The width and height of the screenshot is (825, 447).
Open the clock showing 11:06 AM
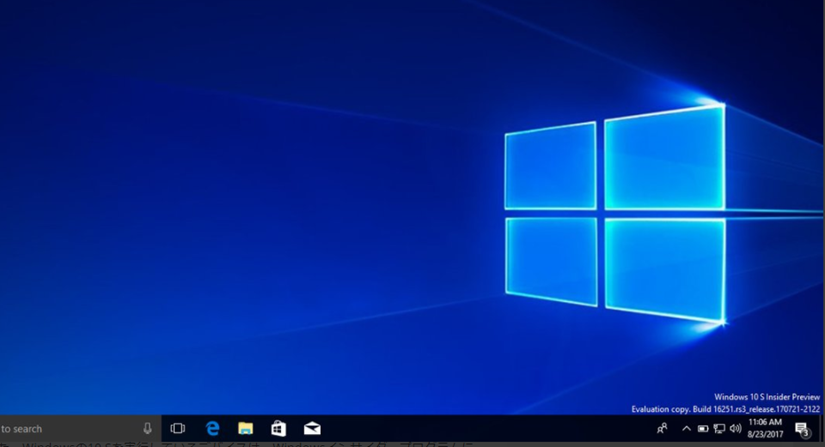765,429
